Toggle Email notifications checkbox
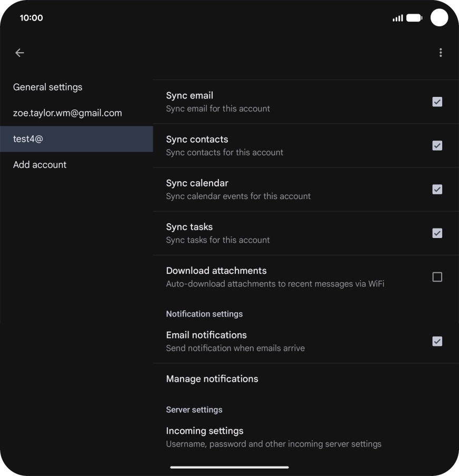The height and width of the screenshot is (476, 459). click(437, 341)
